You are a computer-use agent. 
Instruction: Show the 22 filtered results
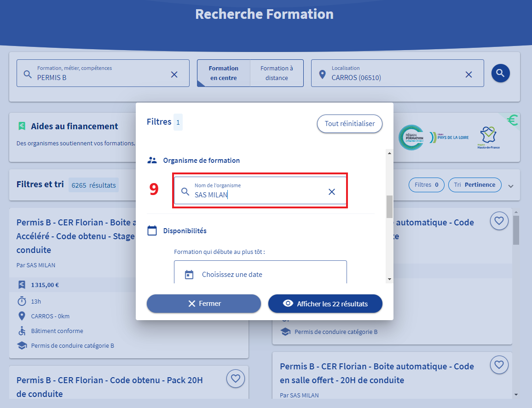[x=325, y=304]
